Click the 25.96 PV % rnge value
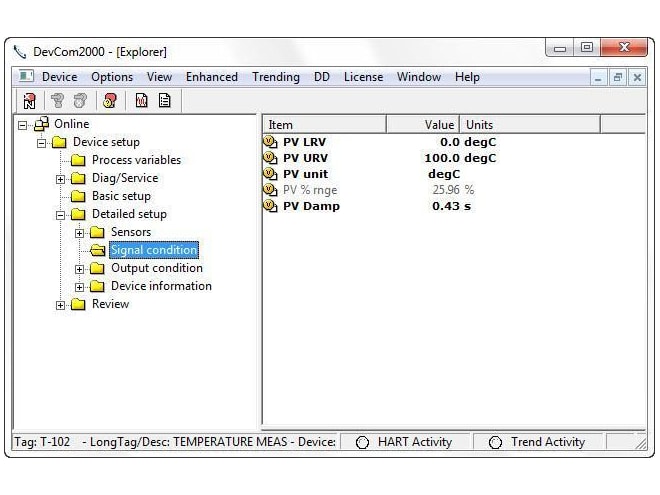 446,190
